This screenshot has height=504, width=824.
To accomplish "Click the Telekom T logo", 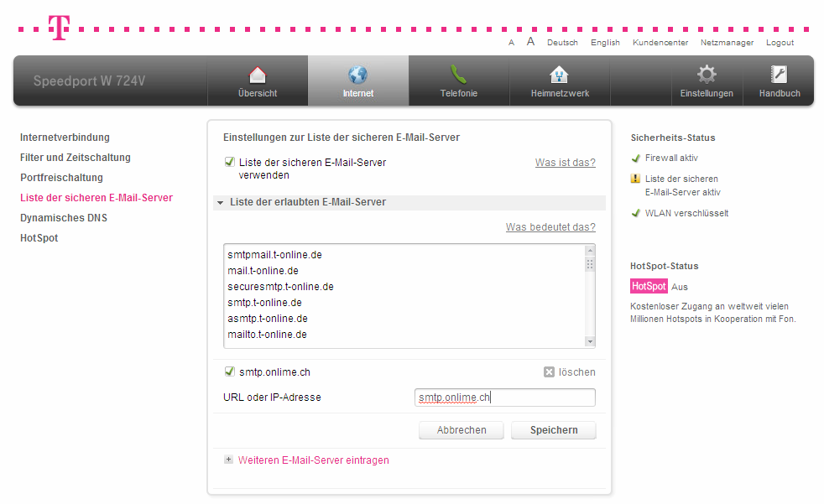I will click(x=59, y=28).
